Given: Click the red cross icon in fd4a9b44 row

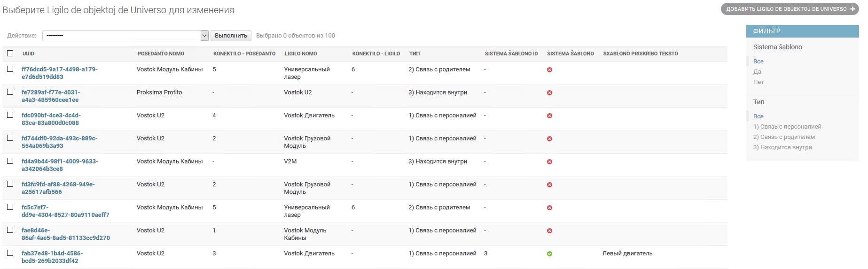Looking at the screenshot, I should pyautogui.click(x=549, y=161).
